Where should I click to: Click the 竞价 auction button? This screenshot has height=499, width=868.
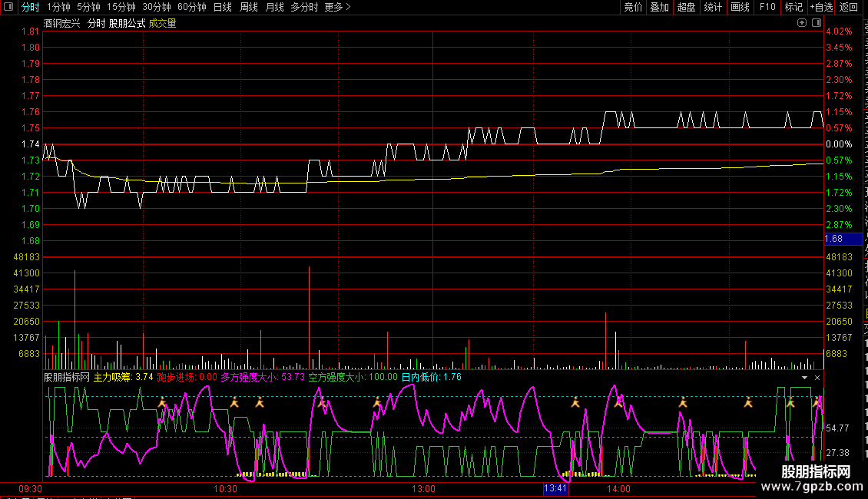tap(633, 7)
